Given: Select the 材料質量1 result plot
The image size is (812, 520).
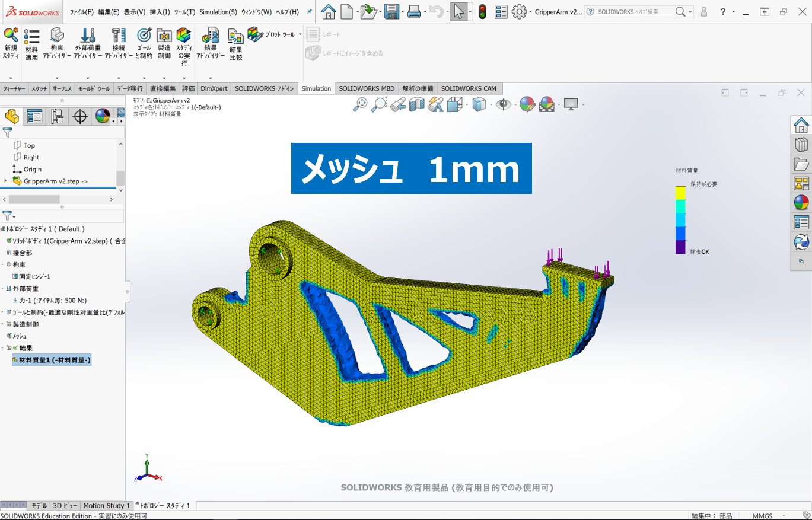Looking at the screenshot, I should pos(51,360).
